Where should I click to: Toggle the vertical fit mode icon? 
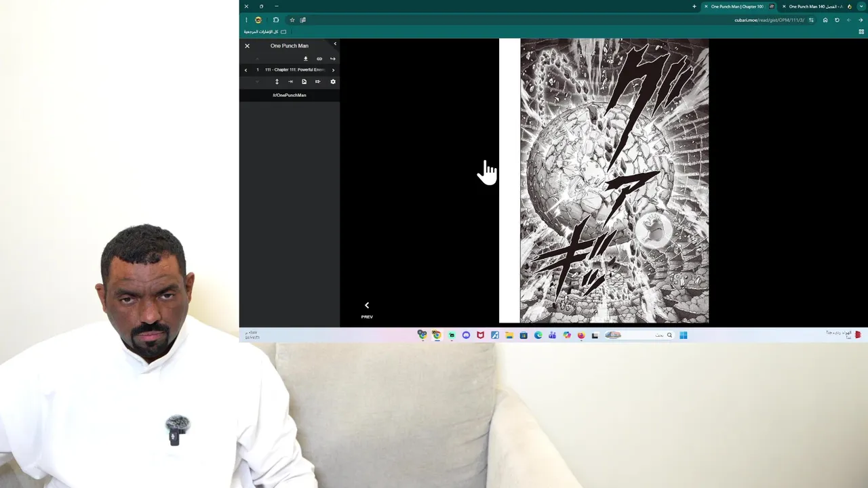tap(277, 82)
